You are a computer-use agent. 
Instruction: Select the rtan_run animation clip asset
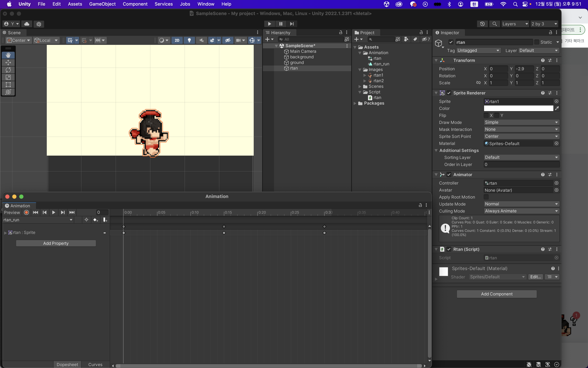click(x=381, y=64)
